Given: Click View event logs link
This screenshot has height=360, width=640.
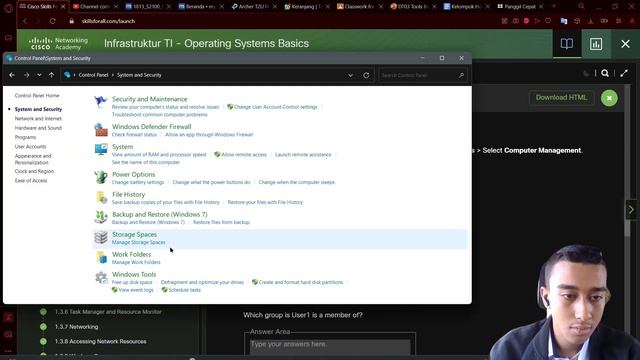Looking at the screenshot, I should pos(136,290).
